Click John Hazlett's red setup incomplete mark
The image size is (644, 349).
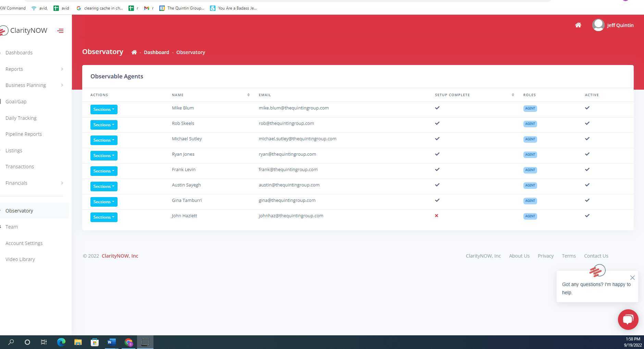click(x=436, y=216)
